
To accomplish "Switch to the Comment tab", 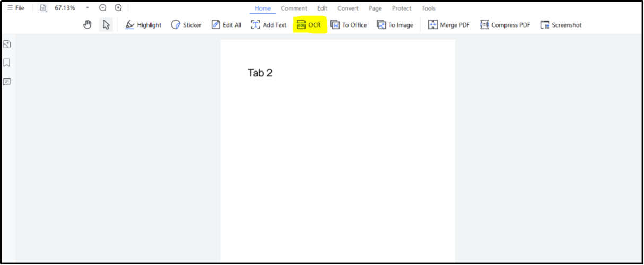I will [294, 8].
